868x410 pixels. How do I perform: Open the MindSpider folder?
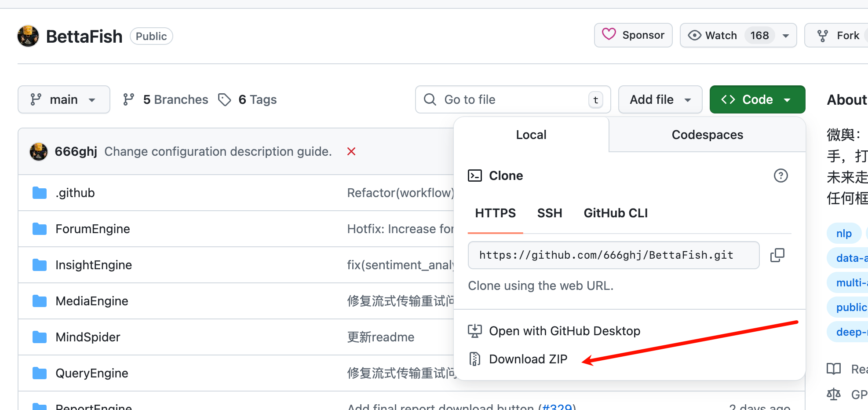[x=88, y=337]
